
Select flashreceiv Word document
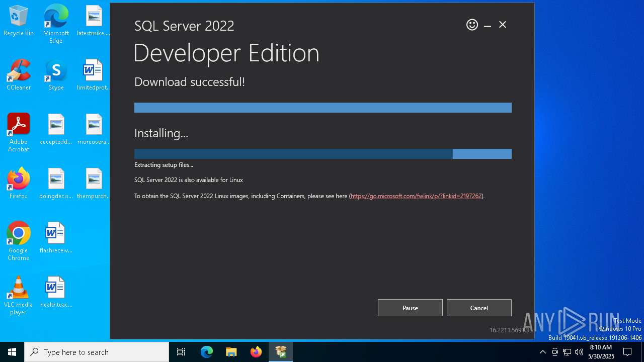coord(56,238)
